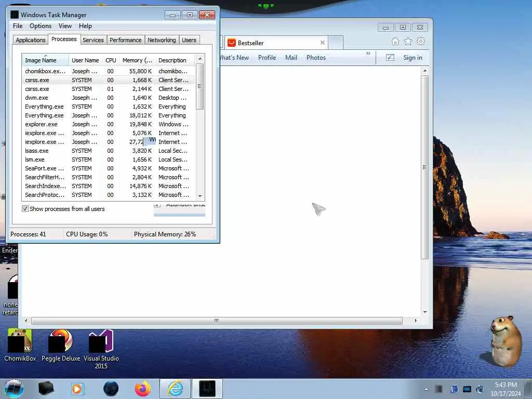Image resolution: width=532 pixels, height=399 pixels.
Task: Click the process list scrollbar thumb
Action: (x=200, y=86)
